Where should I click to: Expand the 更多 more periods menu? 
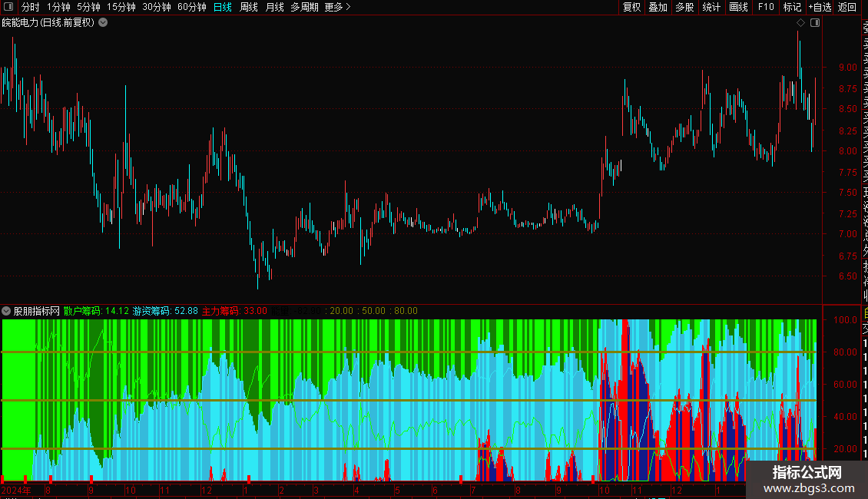tap(338, 7)
